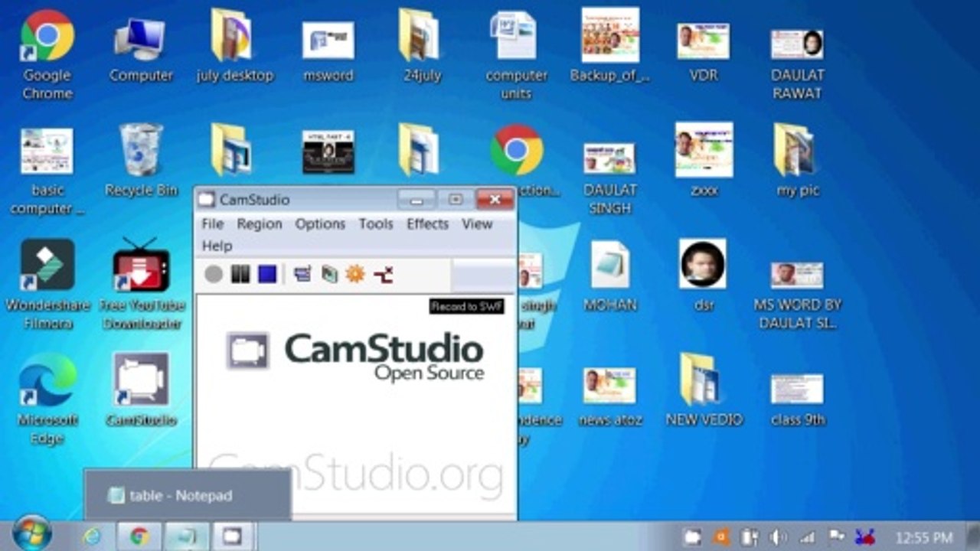Viewport: 980px width, 551px height.
Task: Open CamStudio's Options menu
Action: [x=320, y=223]
